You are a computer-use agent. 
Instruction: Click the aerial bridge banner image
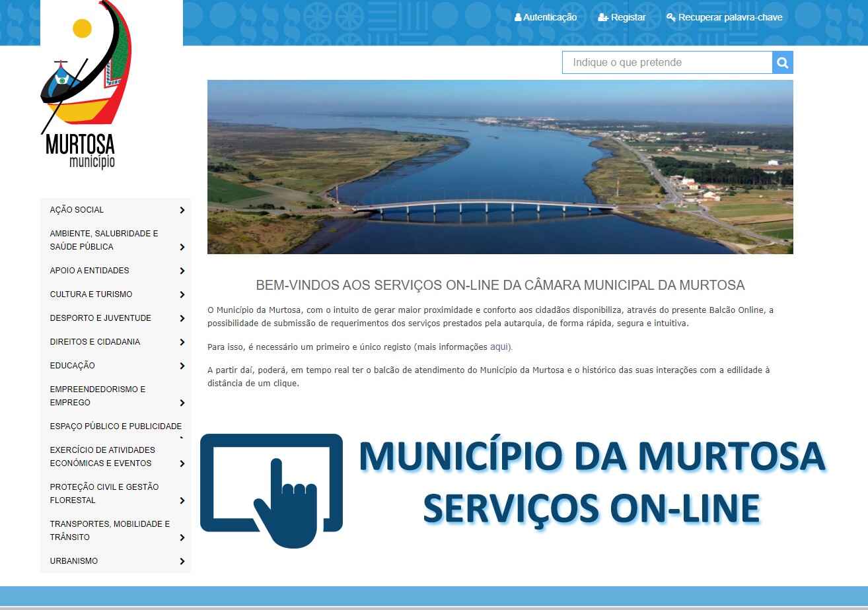click(500, 167)
